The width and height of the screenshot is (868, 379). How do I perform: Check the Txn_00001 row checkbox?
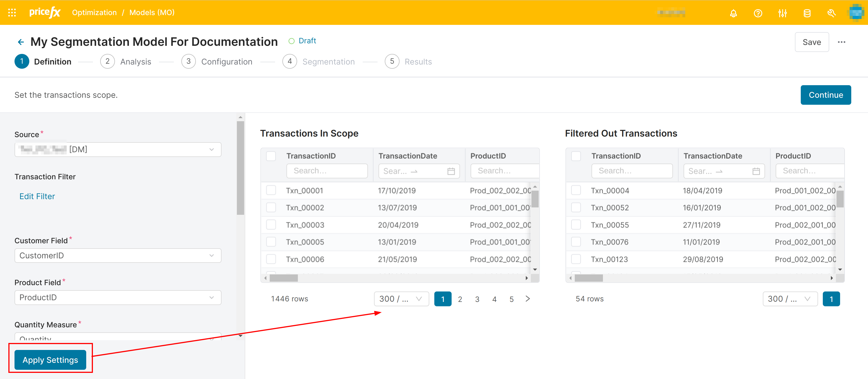271,190
